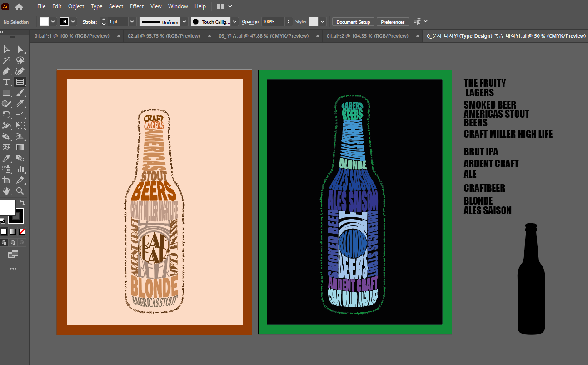Expand the fill color dropdown arrow
The height and width of the screenshot is (365, 588).
53,22
